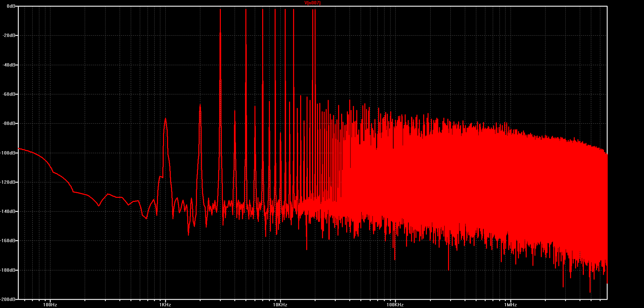Click the 100KHz frequency axis label

[395, 305]
